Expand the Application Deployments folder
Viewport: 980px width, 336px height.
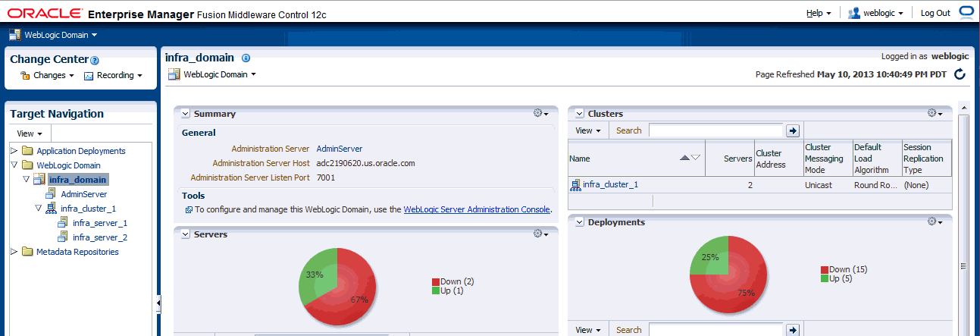tap(14, 151)
